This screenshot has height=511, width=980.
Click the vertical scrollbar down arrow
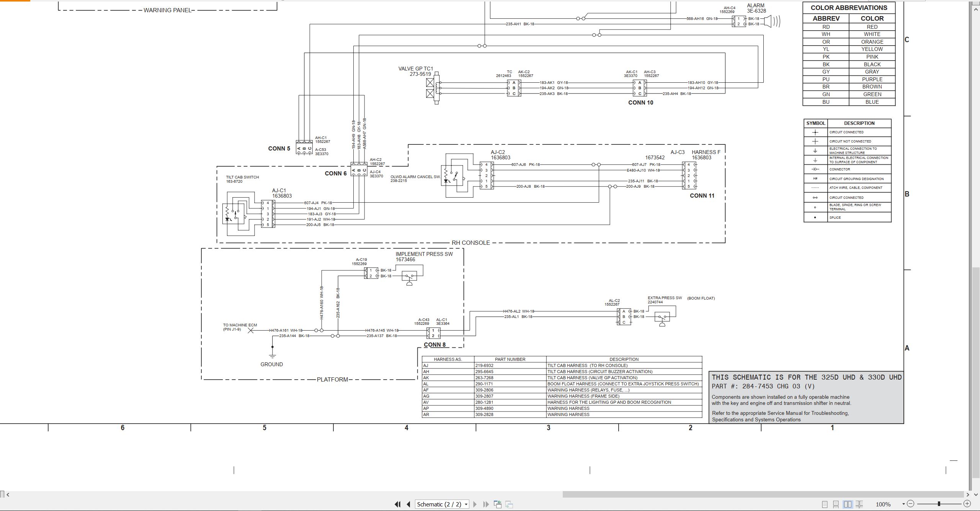pyautogui.click(x=976, y=495)
